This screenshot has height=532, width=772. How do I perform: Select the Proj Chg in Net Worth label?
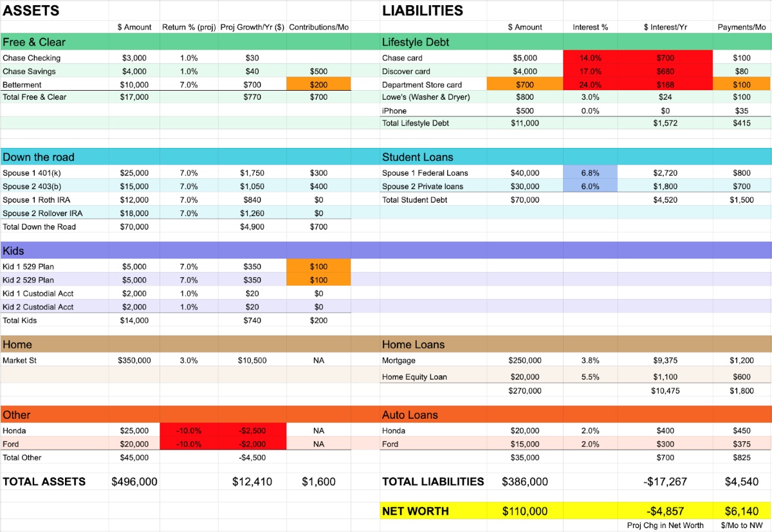pyautogui.click(x=665, y=526)
